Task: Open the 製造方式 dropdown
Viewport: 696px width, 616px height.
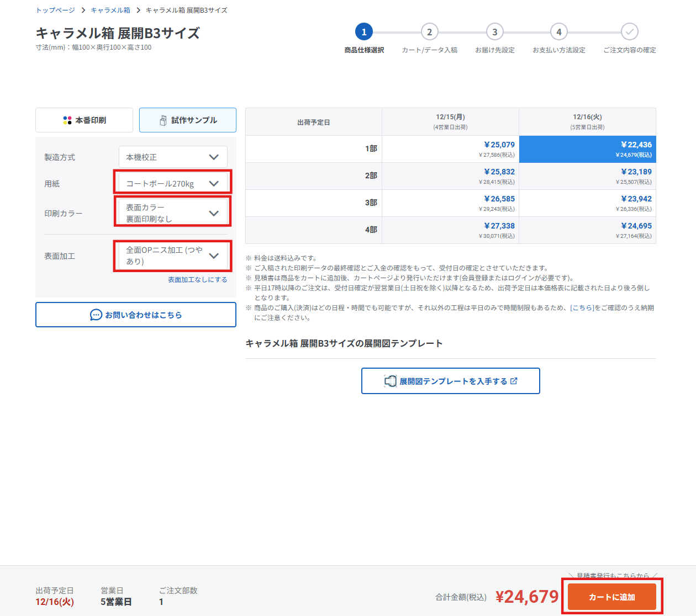Action: coord(173,157)
